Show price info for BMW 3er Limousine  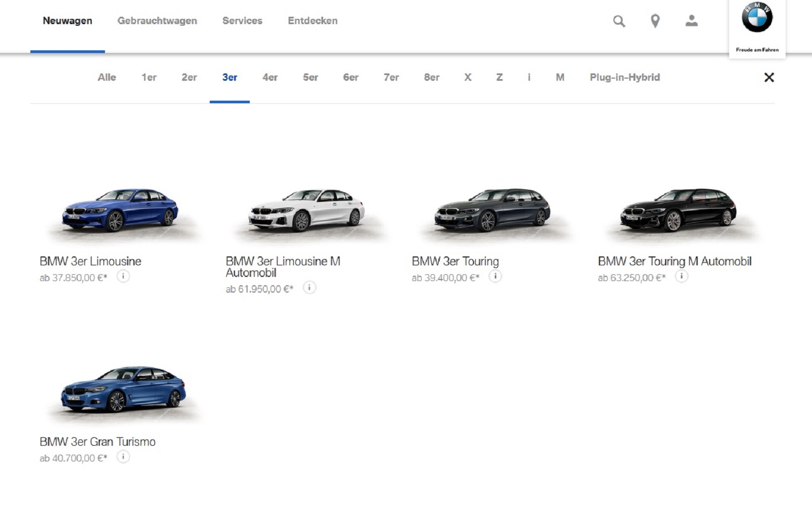pos(123,276)
